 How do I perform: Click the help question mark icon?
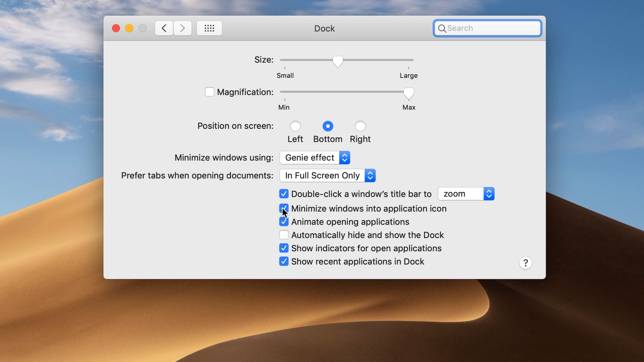[x=525, y=263]
